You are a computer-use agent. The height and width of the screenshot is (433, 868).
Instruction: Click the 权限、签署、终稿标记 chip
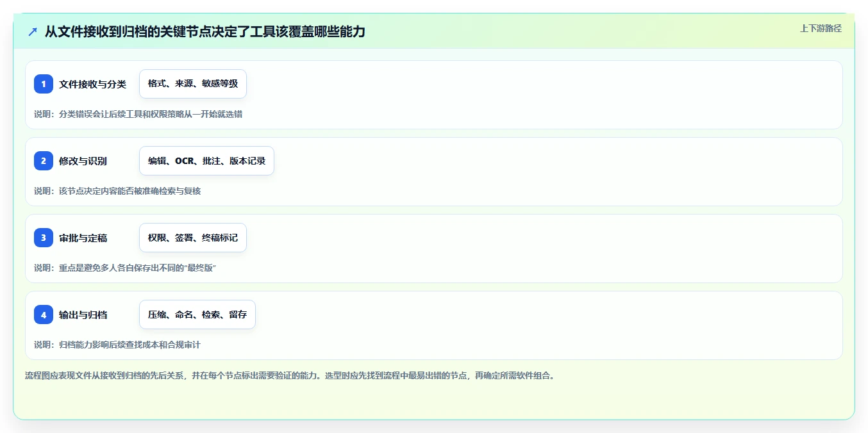[193, 238]
